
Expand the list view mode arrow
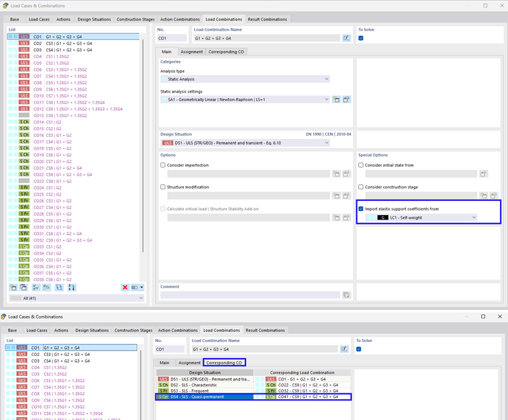[x=142, y=287]
